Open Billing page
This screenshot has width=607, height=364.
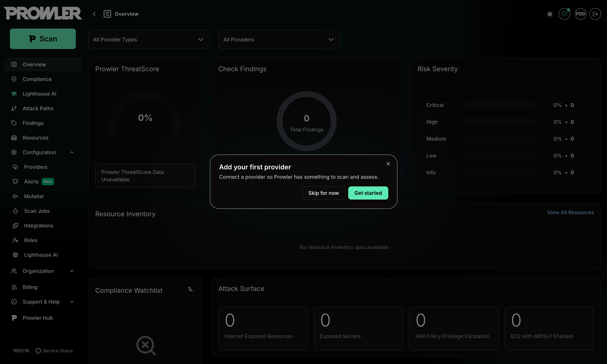pos(43,287)
